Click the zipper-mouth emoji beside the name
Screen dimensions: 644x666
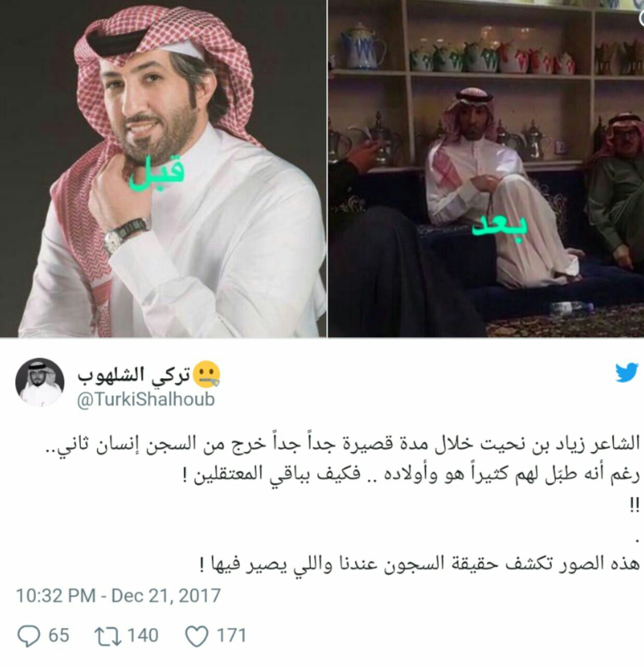pyautogui.click(x=207, y=374)
